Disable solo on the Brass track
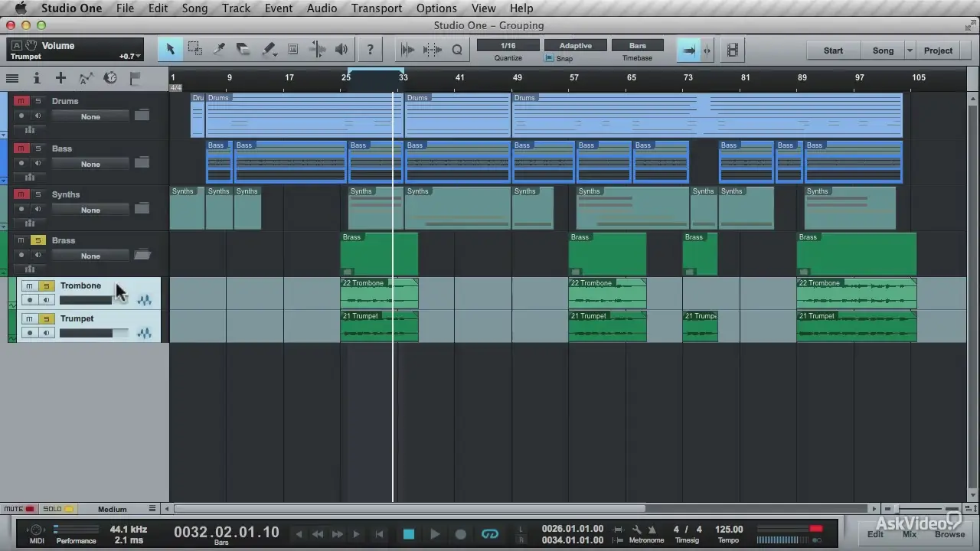Viewport: 980px width, 551px height. (x=38, y=240)
